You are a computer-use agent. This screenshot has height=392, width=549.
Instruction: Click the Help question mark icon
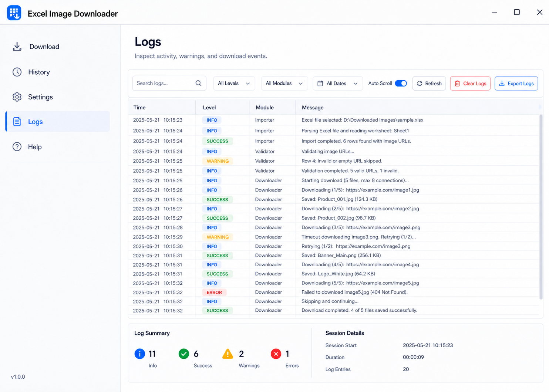[x=17, y=147]
